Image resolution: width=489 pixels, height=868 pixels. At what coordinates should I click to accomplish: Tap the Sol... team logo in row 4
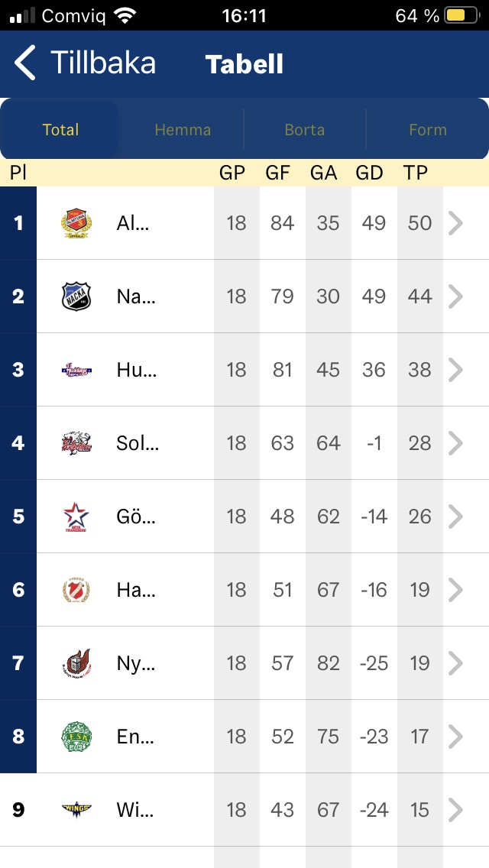(76, 443)
